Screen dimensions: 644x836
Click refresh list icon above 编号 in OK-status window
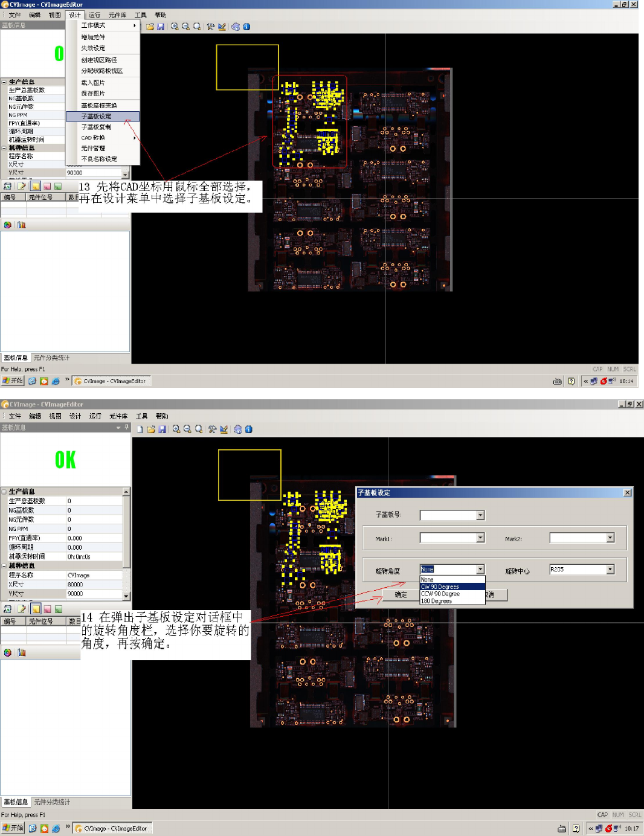(8, 609)
